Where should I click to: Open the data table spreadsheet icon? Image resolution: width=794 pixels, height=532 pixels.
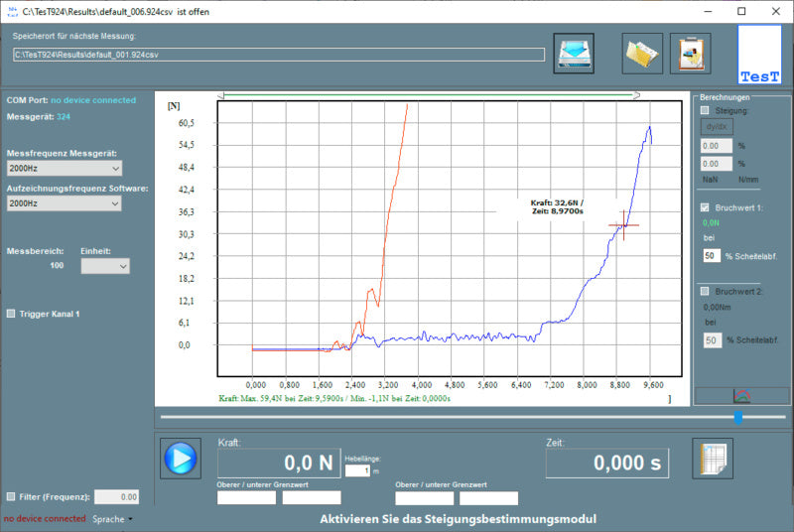(x=712, y=459)
